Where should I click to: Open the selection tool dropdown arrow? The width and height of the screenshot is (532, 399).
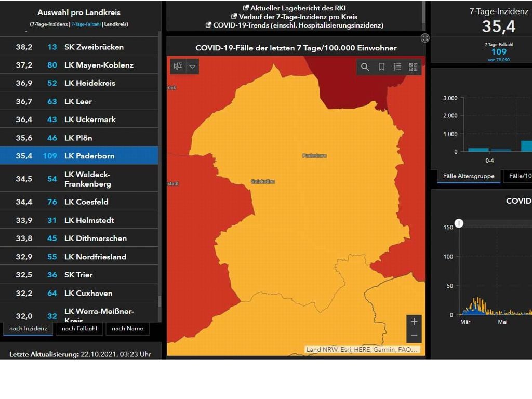192,66
